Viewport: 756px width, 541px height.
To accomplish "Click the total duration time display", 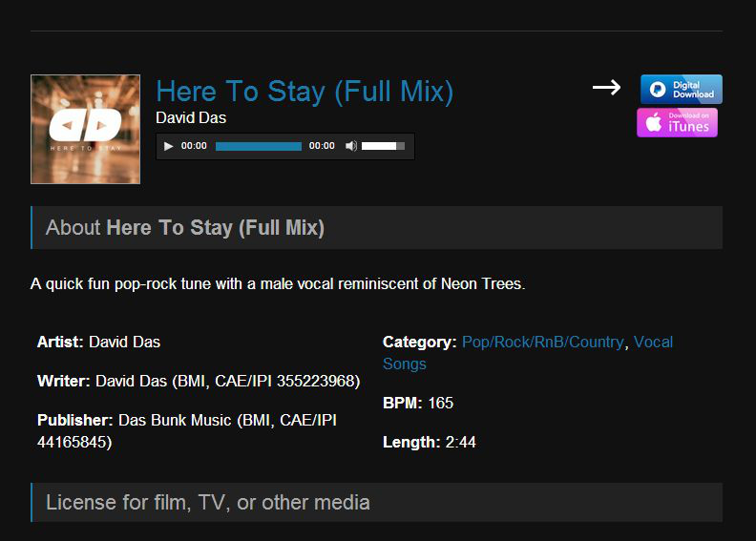I will coord(322,146).
